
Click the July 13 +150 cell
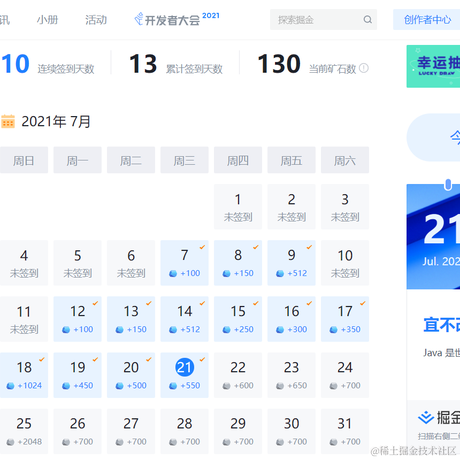click(131, 319)
